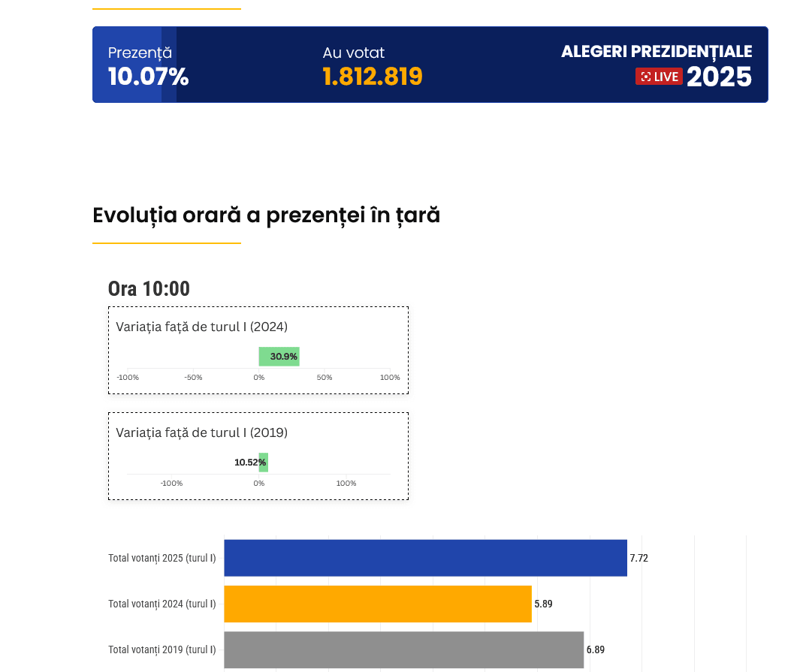Click the green 10.52% variation bar
Viewport: 806px width, 672px height.
[x=264, y=463]
